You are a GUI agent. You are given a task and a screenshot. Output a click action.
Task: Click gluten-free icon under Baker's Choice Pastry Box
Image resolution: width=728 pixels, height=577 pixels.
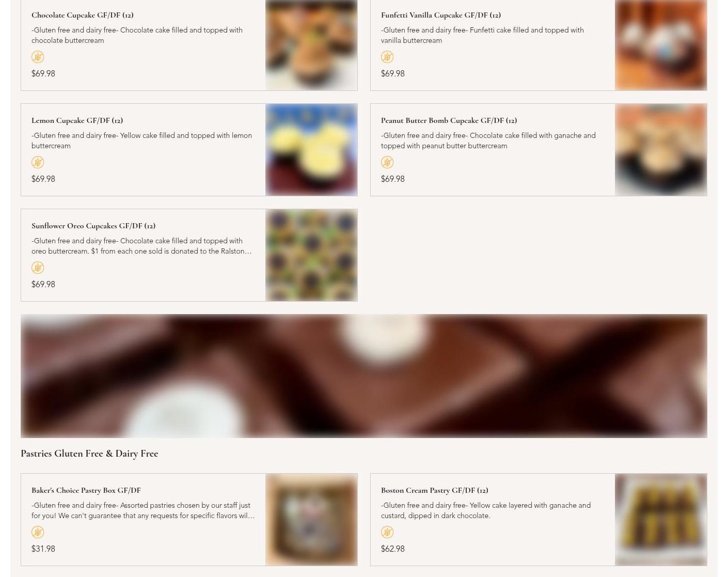point(38,532)
